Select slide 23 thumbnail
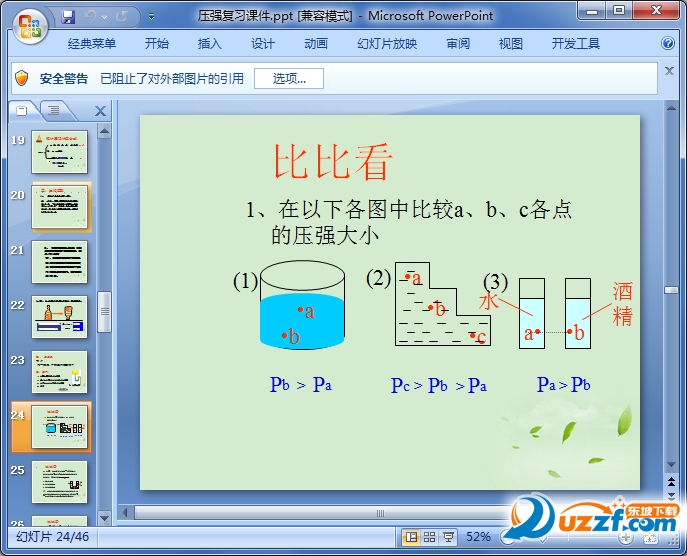Screen dimensions: 687x556 click(60, 372)
